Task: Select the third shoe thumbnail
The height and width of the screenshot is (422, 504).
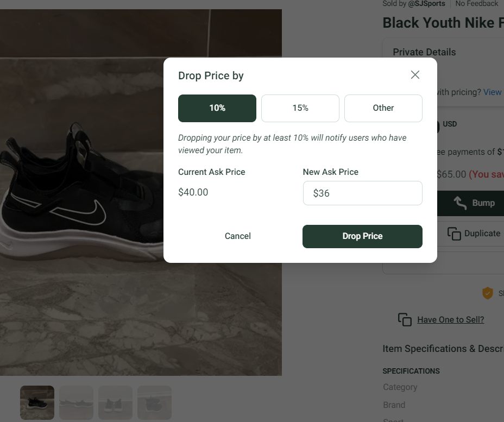Action: [115, 402]
